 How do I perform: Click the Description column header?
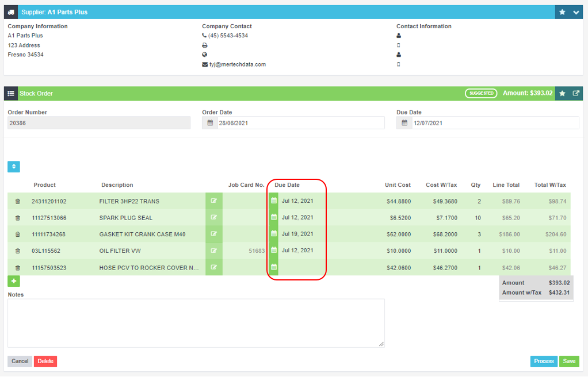tap(117, 184)
